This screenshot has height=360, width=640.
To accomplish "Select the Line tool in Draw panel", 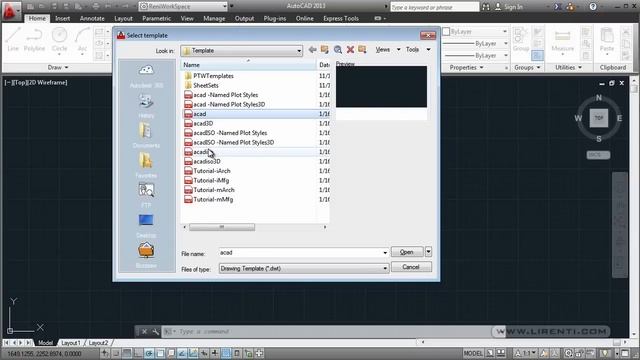I will (13, 40).
